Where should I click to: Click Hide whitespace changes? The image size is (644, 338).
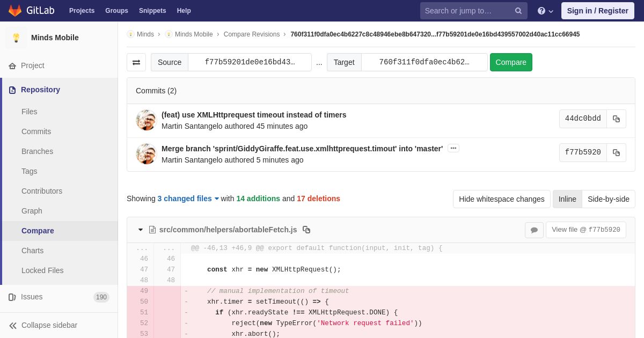point(502,199)
